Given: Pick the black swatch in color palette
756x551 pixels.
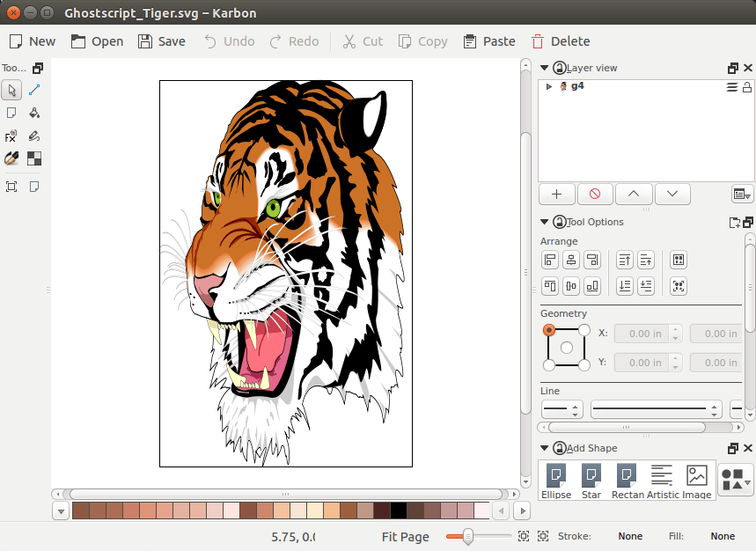Looking at the screenshot, I should coord(399,511).
